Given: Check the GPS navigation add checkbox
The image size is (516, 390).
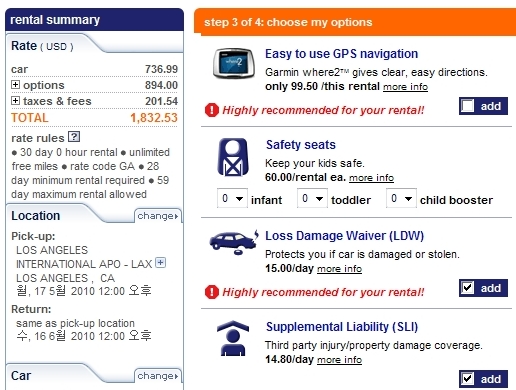Looking at the screenshot, I should tap(468, 106).
